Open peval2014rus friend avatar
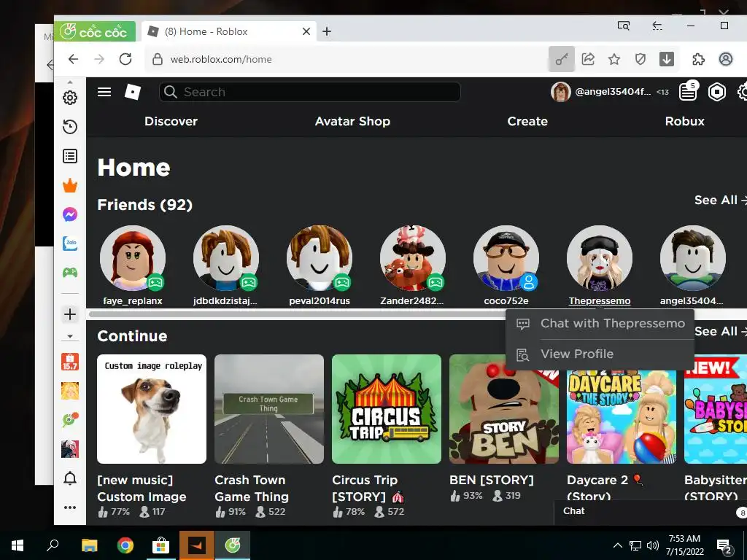Screen dimensions: 747x560 (x=320, y=258)
